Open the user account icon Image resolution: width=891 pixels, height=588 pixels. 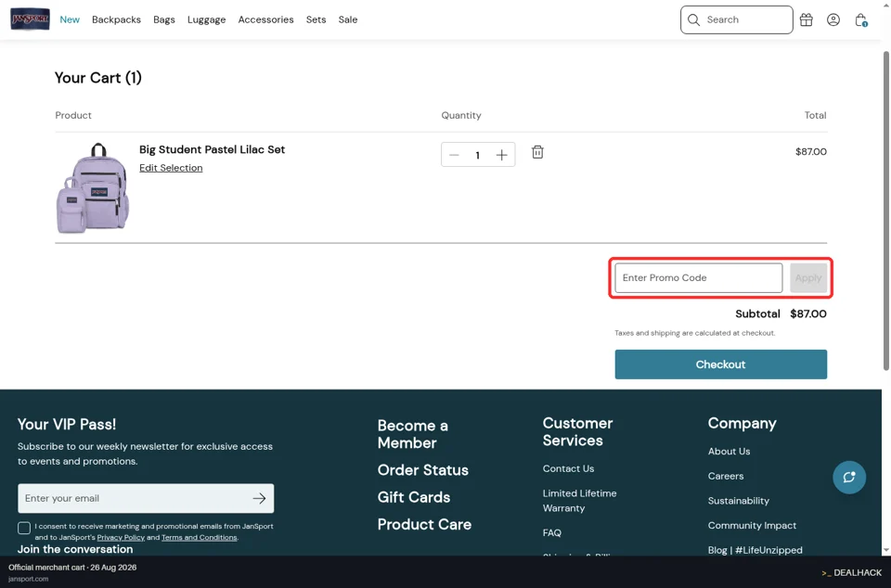[833, 19]
